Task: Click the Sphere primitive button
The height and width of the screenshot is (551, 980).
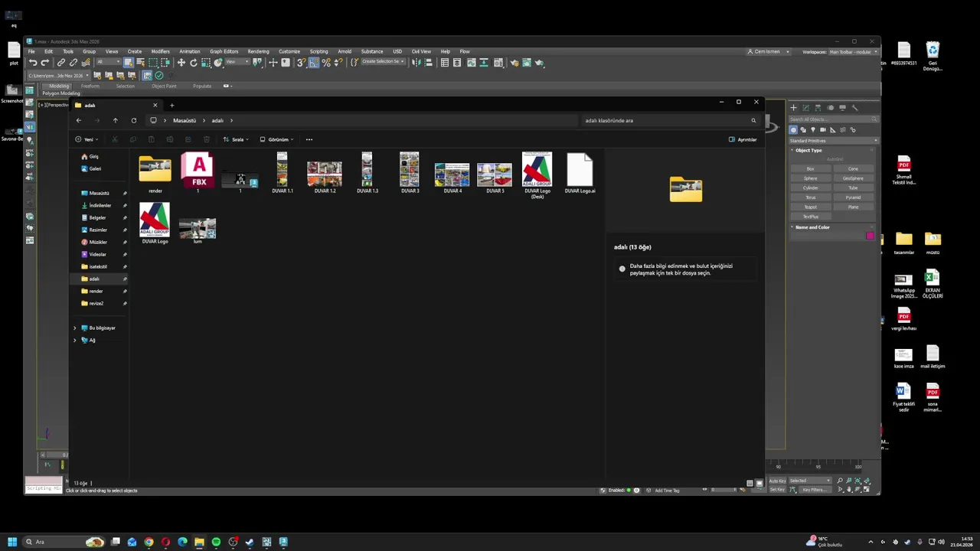Action: pyautogui.click(x=810, y=178)
